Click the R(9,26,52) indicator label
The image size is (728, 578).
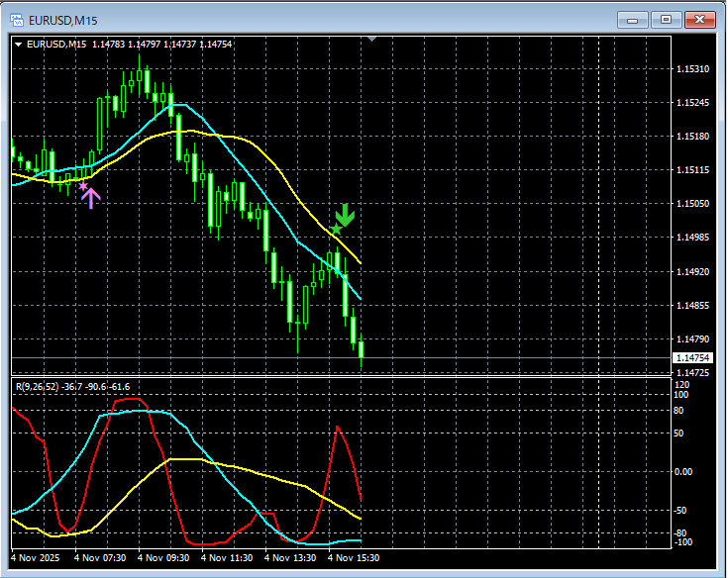point(73,386)
